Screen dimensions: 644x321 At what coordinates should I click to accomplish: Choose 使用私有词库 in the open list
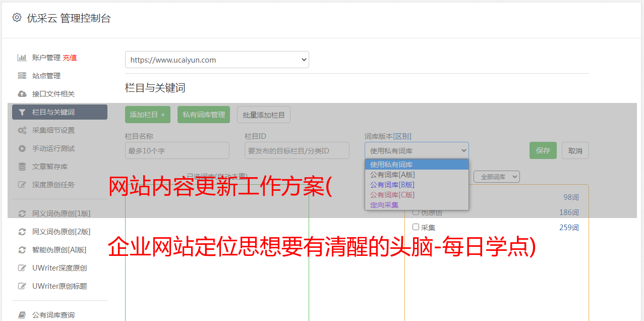pos(417,165)
